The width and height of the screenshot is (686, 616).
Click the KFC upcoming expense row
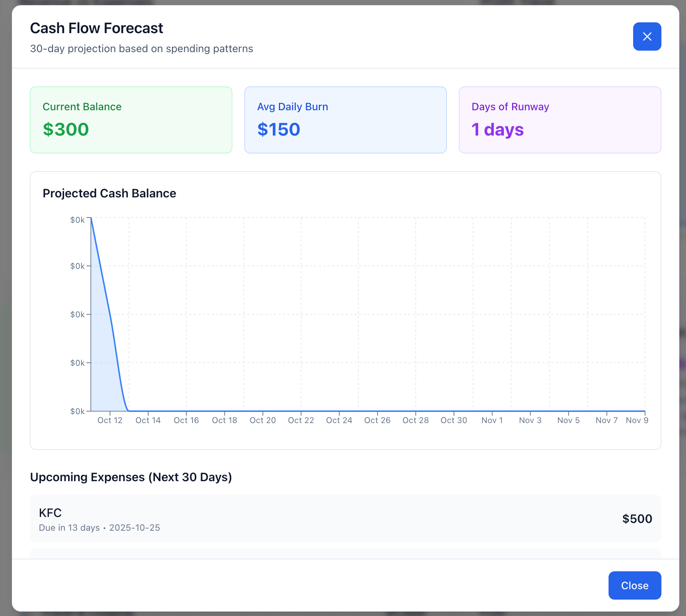[345, 518]
